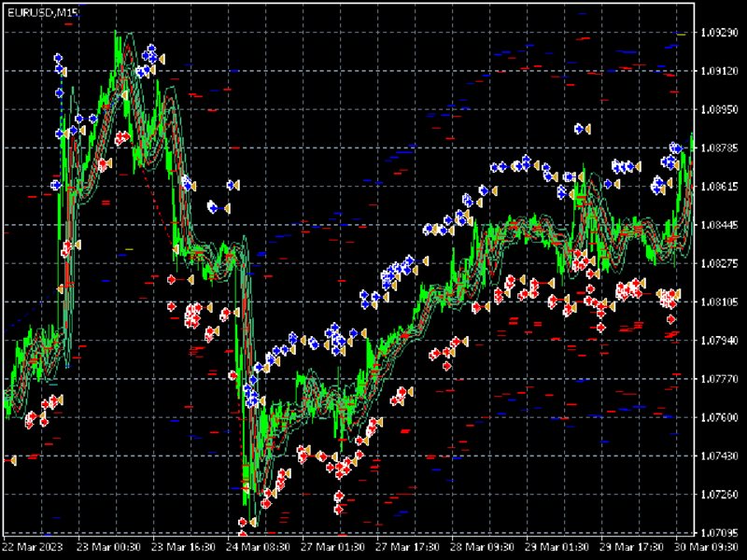Click the 1.07260 price label

tap(719, 495)
